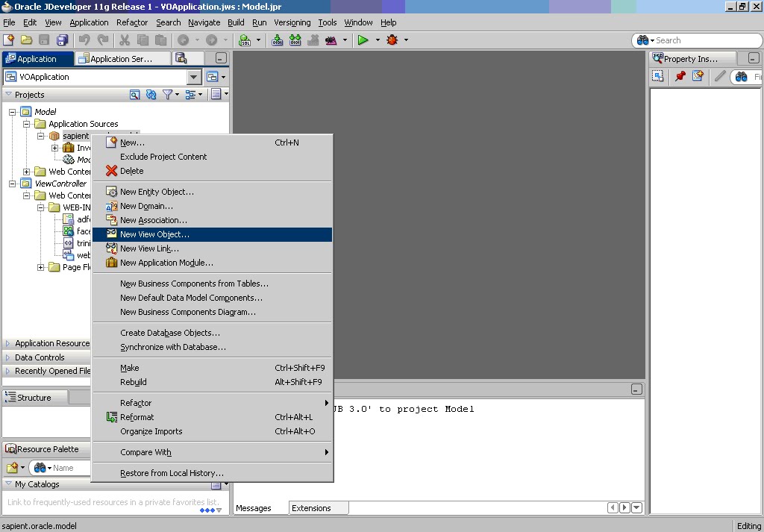Expand the Application Resources section
Image resolution: width=764 pixels, height=532 pixels.
click(7, 343)
